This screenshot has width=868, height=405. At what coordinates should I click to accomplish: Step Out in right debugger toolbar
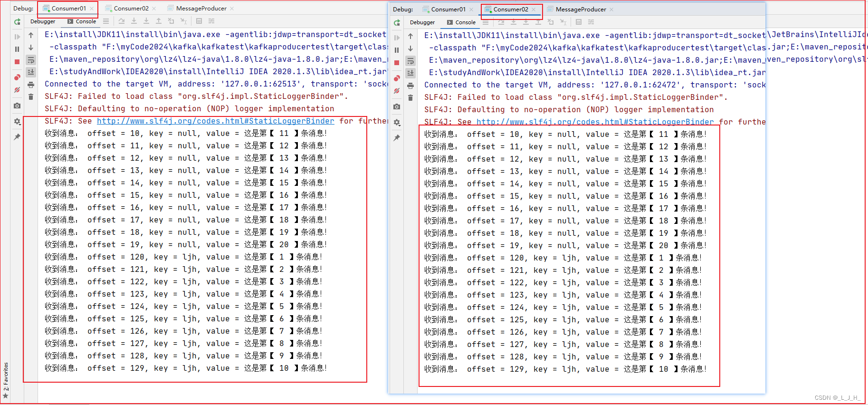pos(538,22)
